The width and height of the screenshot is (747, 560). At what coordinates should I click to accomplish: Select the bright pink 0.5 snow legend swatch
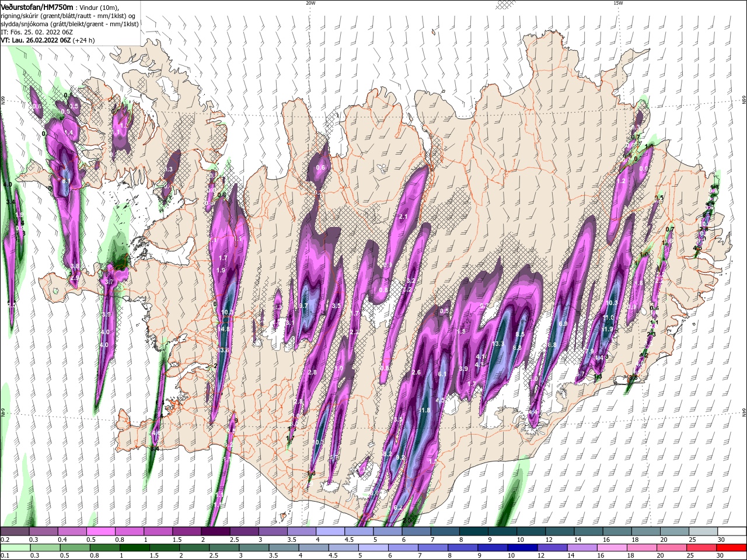tap(100, 531)
